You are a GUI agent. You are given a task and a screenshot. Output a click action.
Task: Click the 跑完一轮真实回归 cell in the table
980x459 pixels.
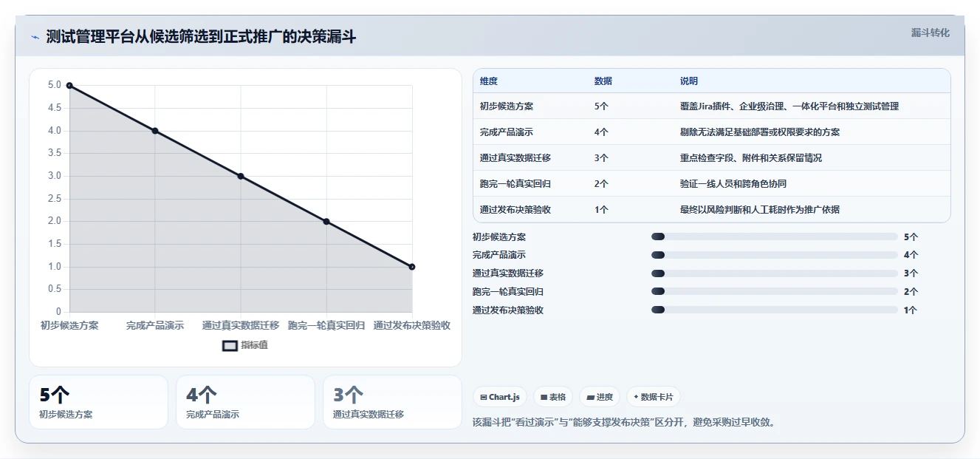pos(515,184)
